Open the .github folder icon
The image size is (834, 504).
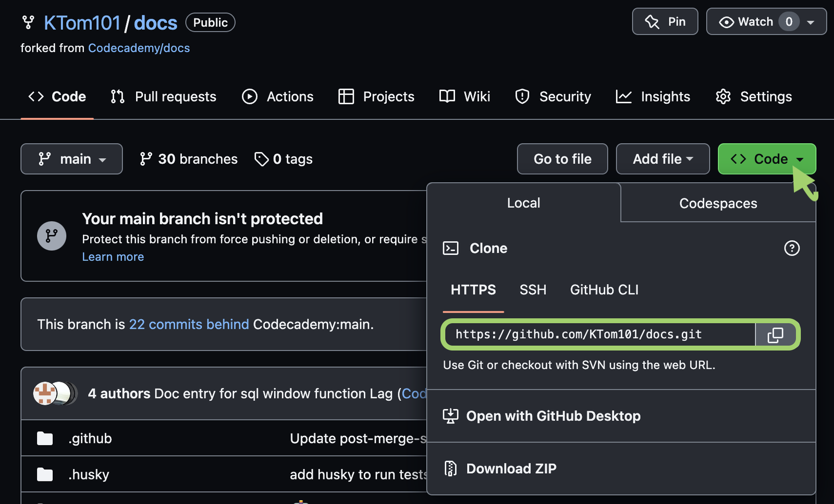click(45, 438)
